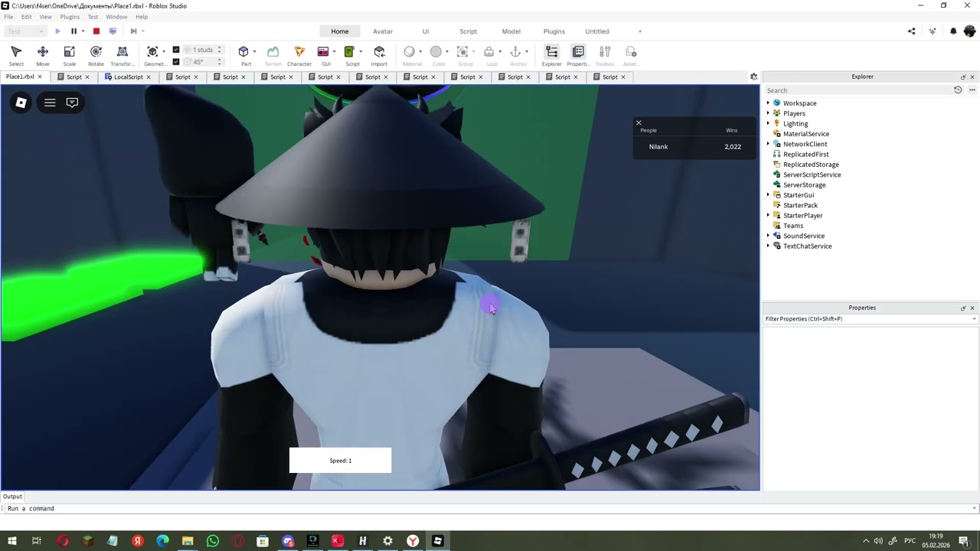Expand the StarterGui node

coord(768,195)
